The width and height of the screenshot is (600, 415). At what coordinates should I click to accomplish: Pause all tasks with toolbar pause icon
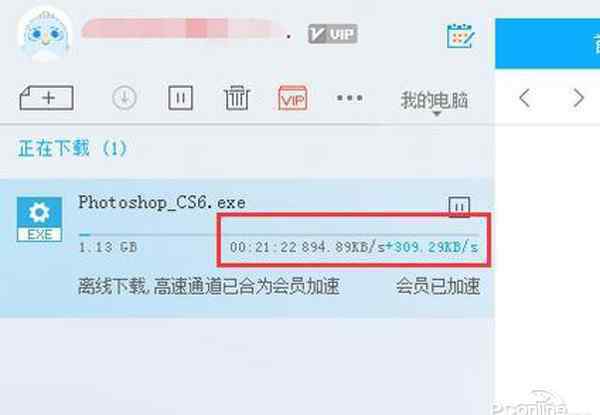point(180,98)
